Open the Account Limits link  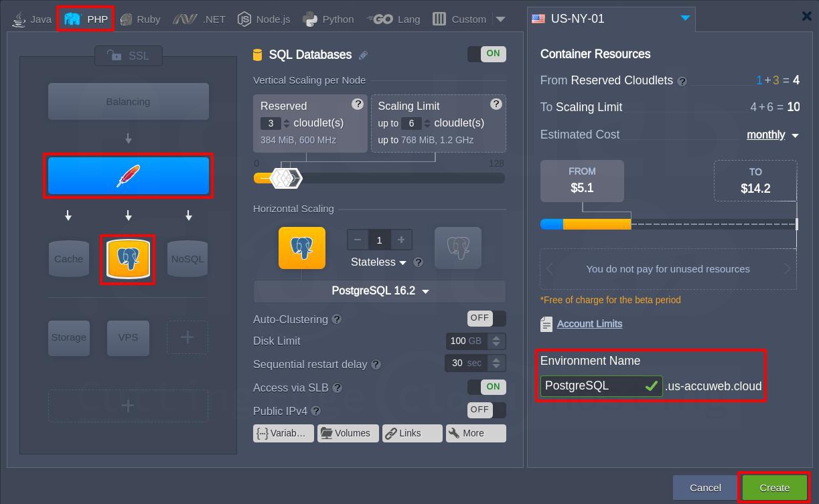click(589, 324)
